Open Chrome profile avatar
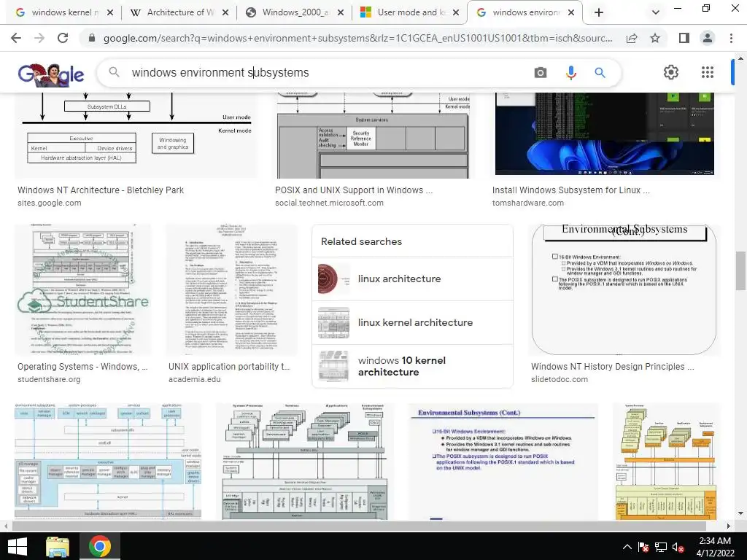747x560 pixels. [708, 38]
